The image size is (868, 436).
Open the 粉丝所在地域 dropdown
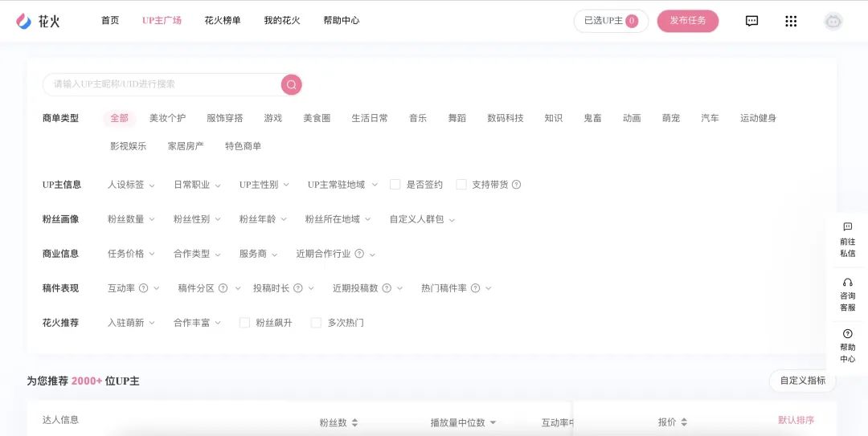[x=338, y=219]
